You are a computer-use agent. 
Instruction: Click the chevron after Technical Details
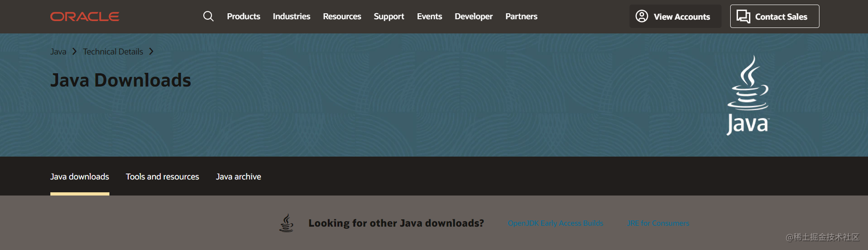pos(151,52)
